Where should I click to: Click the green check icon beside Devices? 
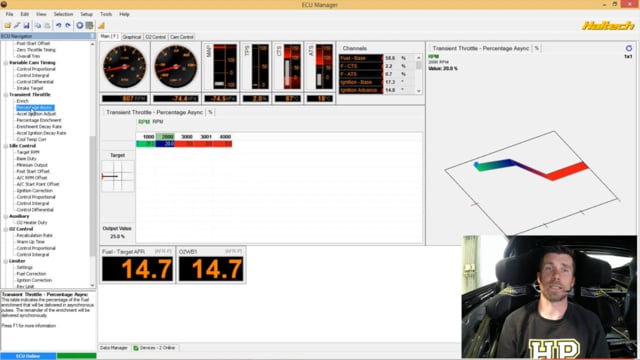point(136,348)
